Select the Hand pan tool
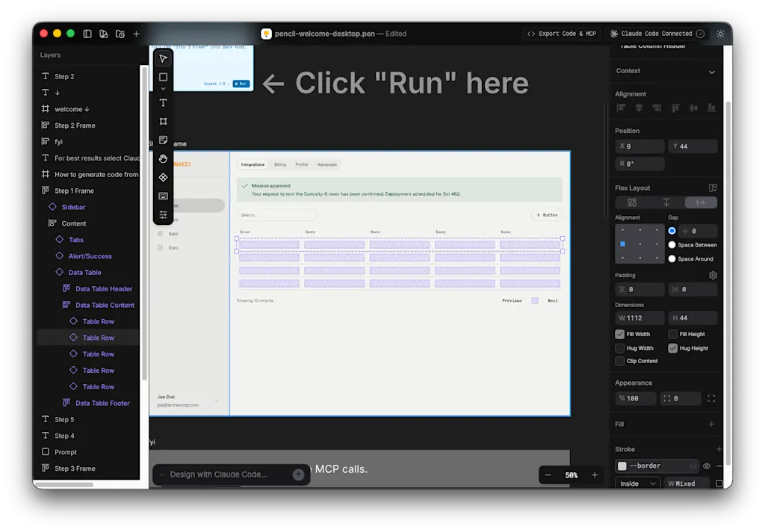 coord(163,158)
